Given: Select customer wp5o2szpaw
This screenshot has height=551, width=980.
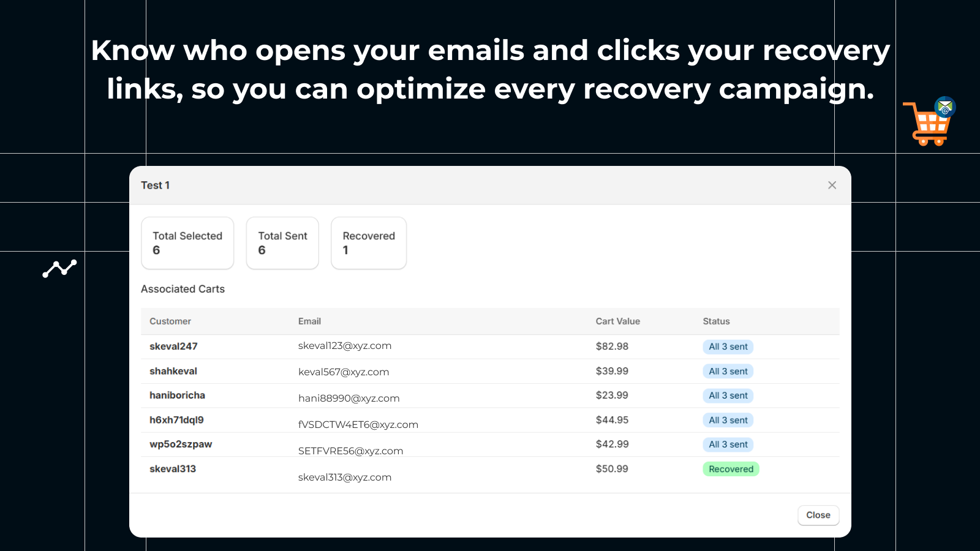Looking at the screenshot, I should pos(181,444).
